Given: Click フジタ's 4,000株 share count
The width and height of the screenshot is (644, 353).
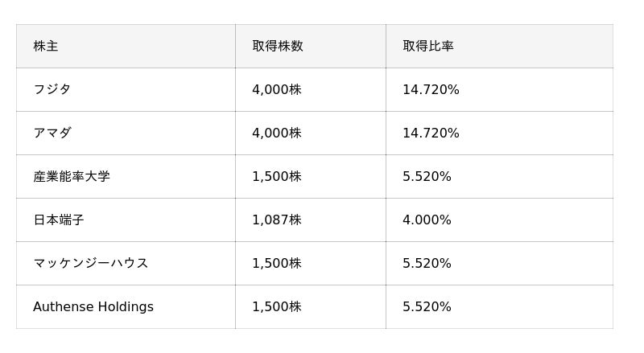Looking at the screenshot, I should 277,90.
